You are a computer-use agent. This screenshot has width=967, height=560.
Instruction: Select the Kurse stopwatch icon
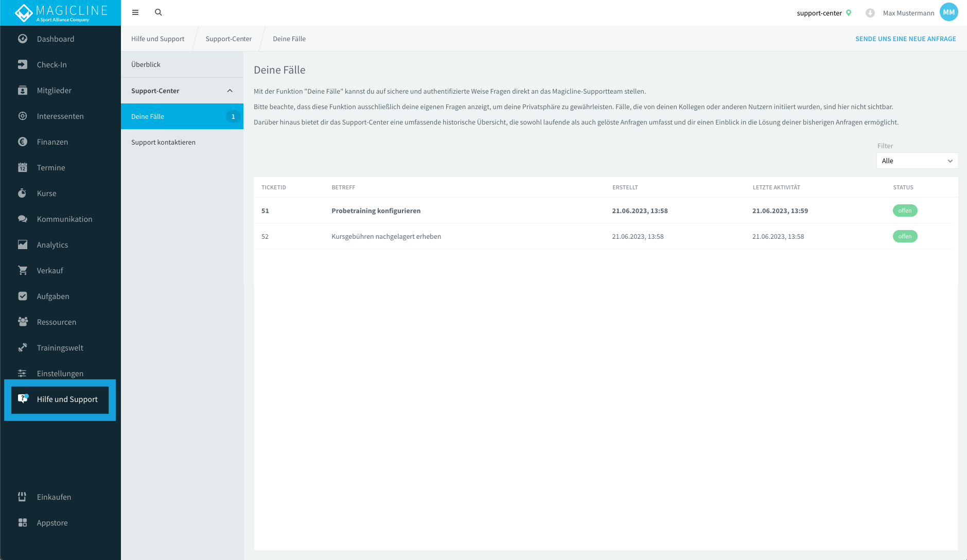[x=23, y=193]
